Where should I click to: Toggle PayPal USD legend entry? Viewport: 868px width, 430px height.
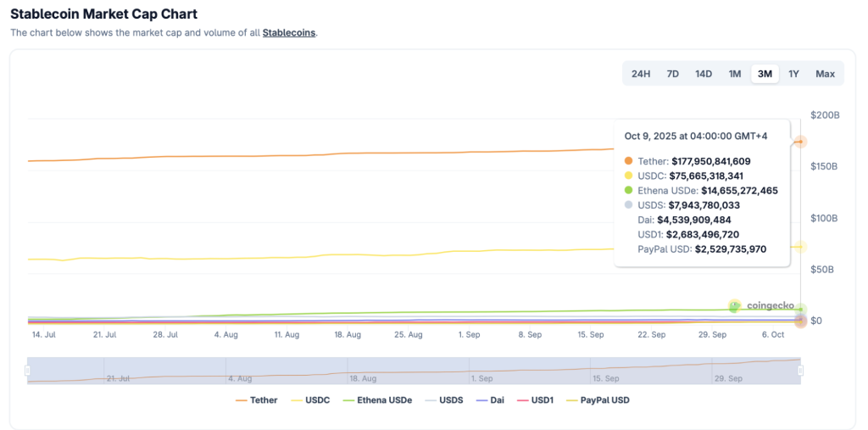point(597,400)
